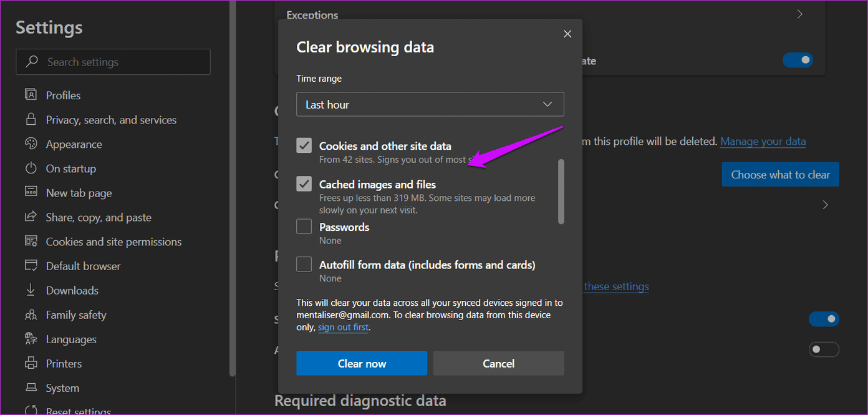Click the Manage your data link

[x=763, y=141]
